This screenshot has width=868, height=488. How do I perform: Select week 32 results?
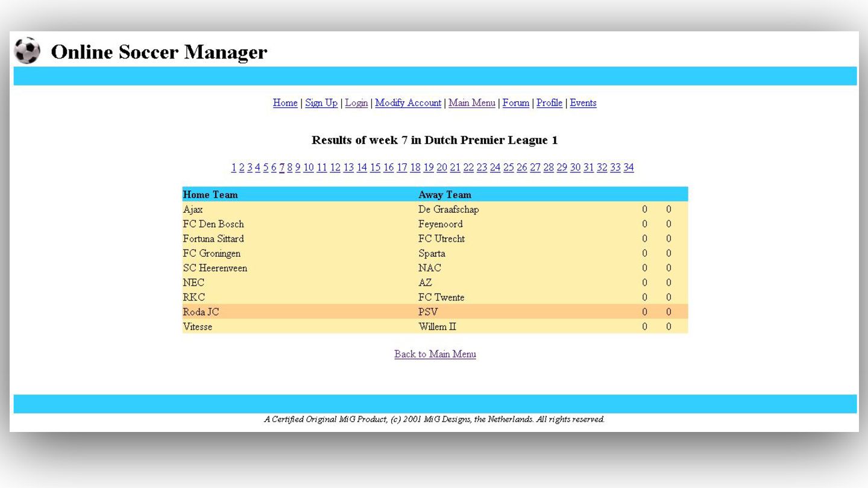tap(602, 167)
